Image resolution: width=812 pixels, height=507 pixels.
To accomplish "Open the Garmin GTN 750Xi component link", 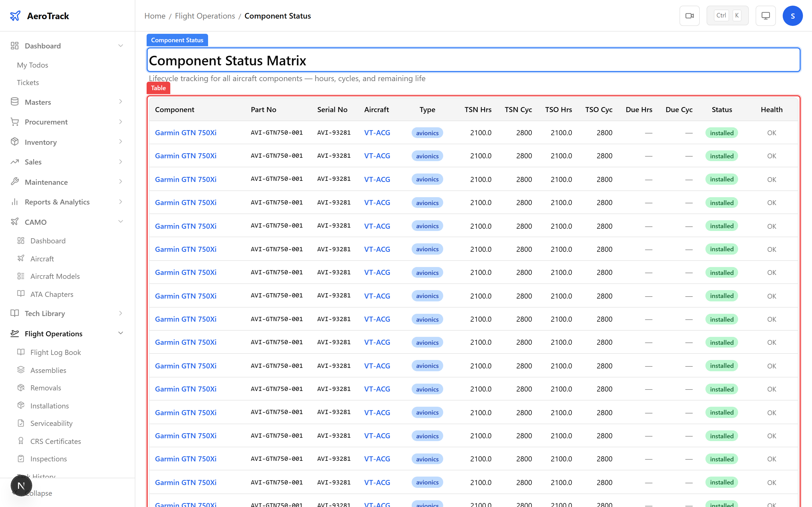I will pos(186,132).
